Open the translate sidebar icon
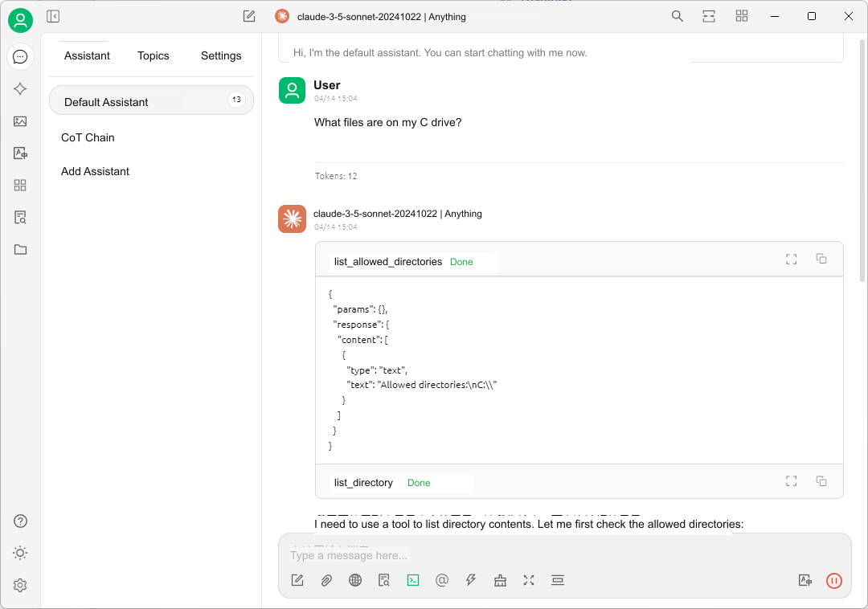This screenshot has height=609, width=868. pyautogui.click(x=20, y=153)
